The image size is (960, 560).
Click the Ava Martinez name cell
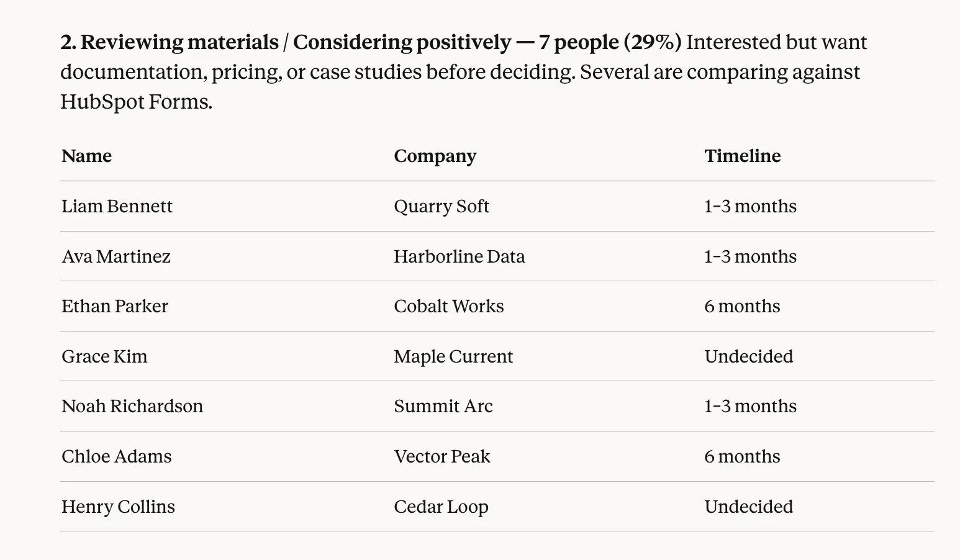click(116, 256)
